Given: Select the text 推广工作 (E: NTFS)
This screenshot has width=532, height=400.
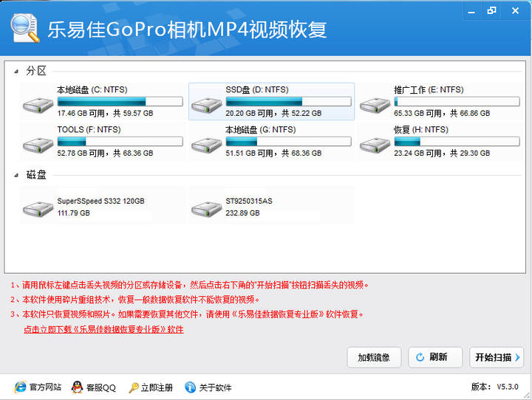Looking at the screenshot, I should [429, 90].
